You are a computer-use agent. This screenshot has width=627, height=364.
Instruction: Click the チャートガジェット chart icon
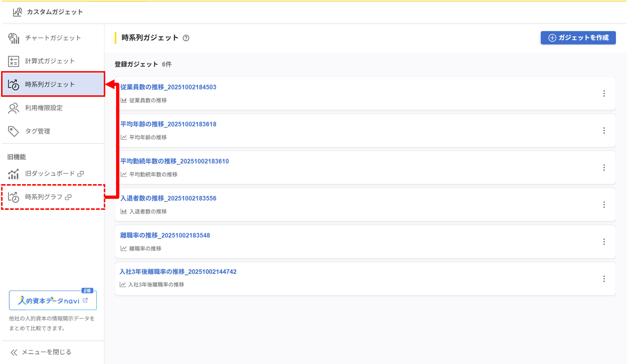click(x=14, y=38)
